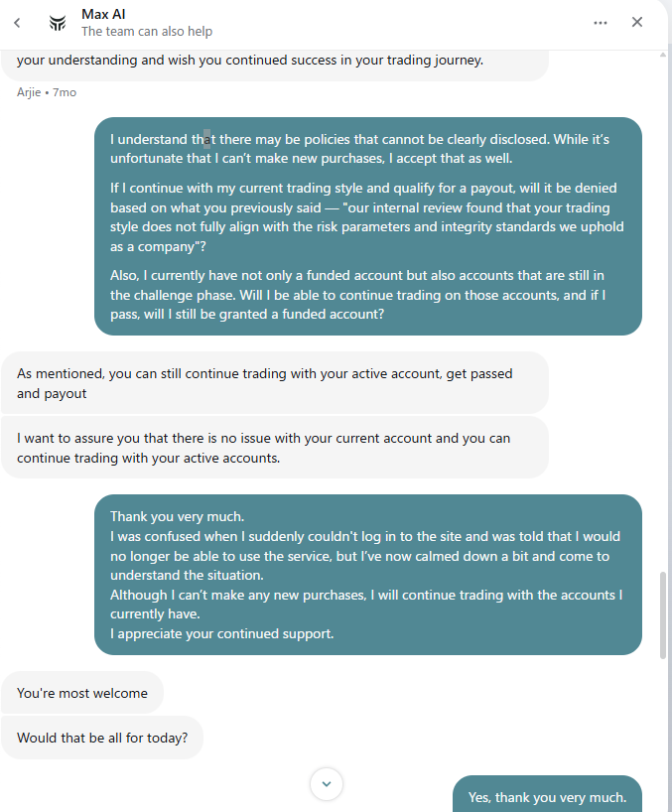Close the Max AI chat window

click(637, 22)
